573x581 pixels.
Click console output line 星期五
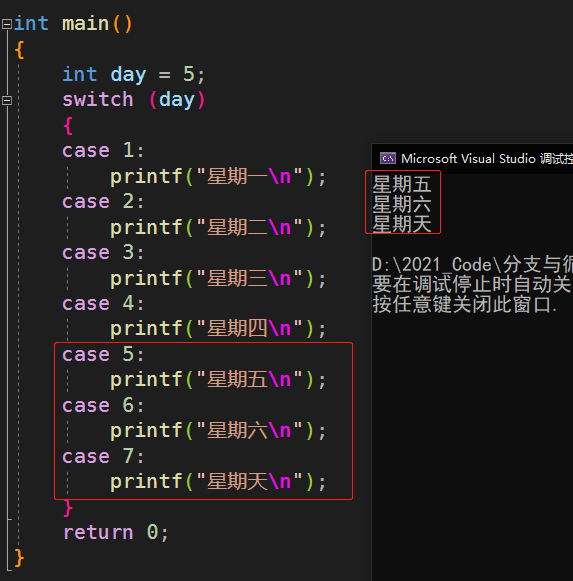[x=402, y=184]
